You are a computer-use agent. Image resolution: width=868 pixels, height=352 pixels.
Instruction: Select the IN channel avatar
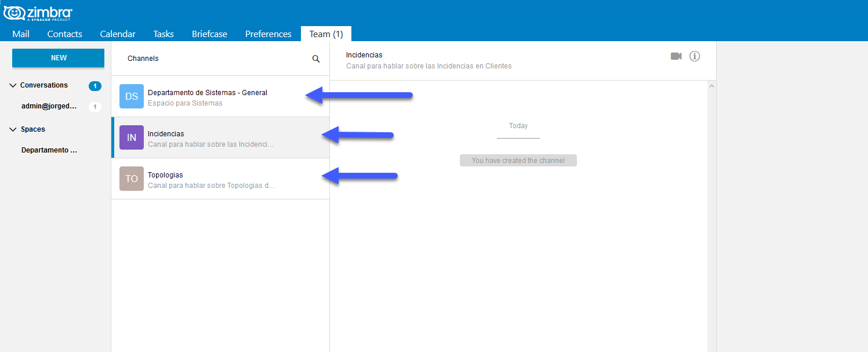(132, 137)
